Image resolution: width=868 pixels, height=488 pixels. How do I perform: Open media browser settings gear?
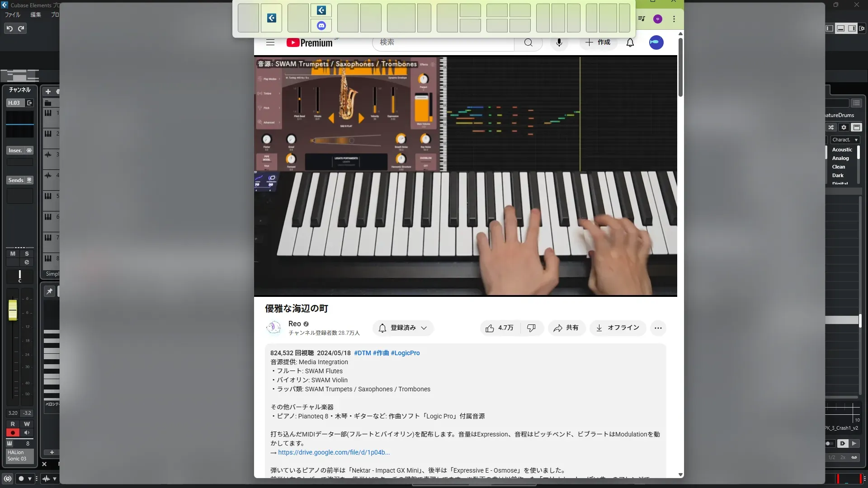pos(844,127)
